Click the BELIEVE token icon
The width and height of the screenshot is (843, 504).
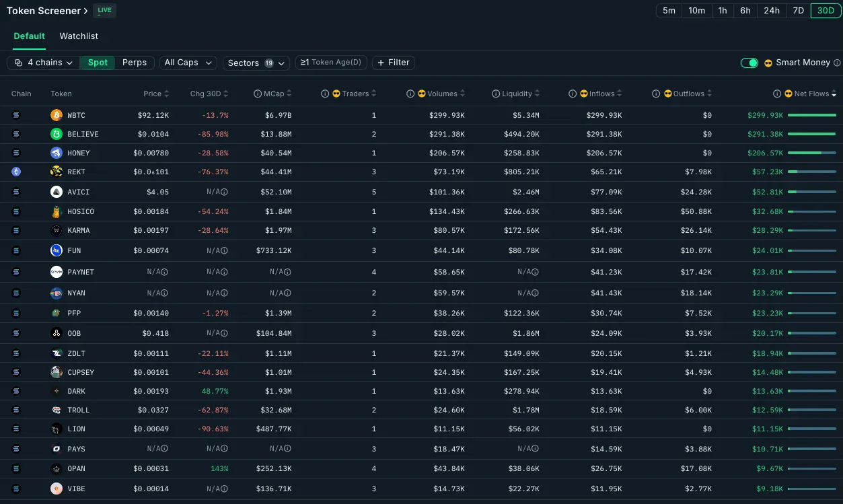(57, 134)
